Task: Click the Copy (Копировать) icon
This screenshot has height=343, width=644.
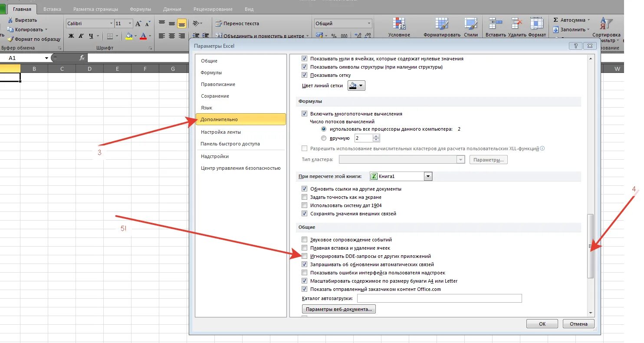Action: (10, 30)
